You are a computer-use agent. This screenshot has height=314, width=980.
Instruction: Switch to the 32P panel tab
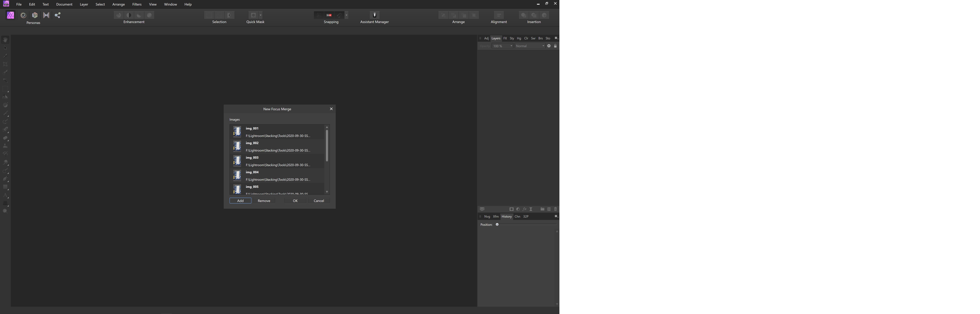526,217
